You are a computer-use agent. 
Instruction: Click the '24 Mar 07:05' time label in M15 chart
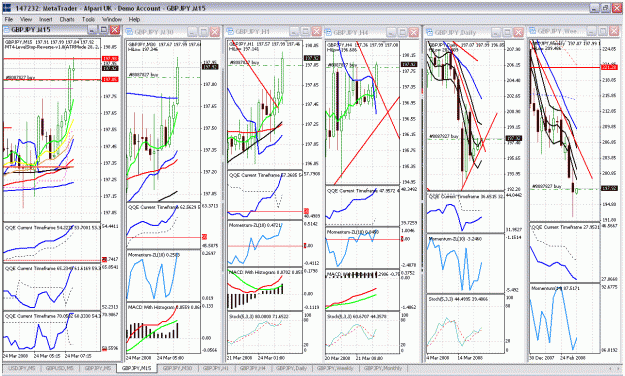[x=78, y=356]
